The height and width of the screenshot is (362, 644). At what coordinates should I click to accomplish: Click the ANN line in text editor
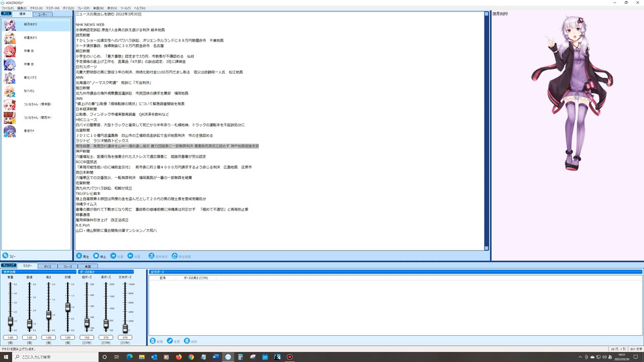coord(79,77)
